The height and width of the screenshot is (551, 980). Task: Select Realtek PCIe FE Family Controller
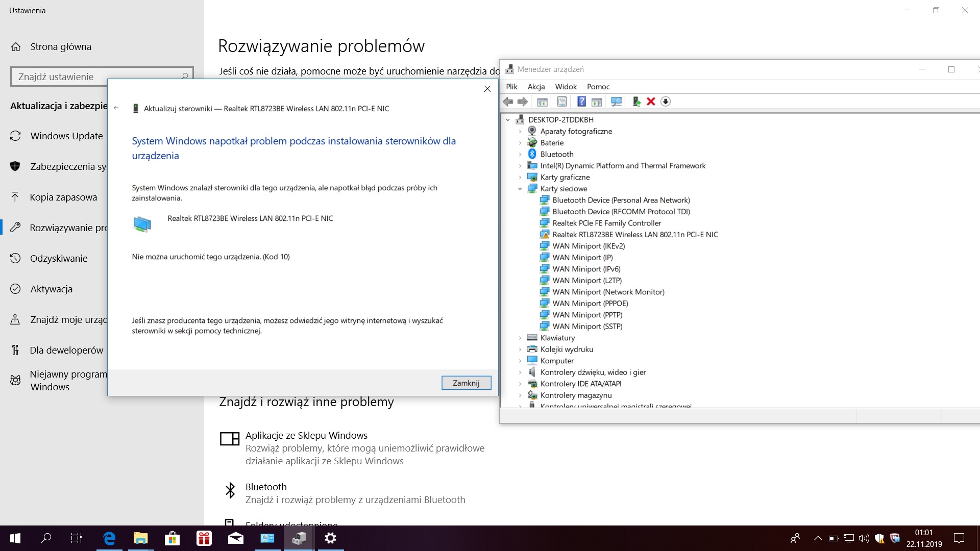coord(606,223)
